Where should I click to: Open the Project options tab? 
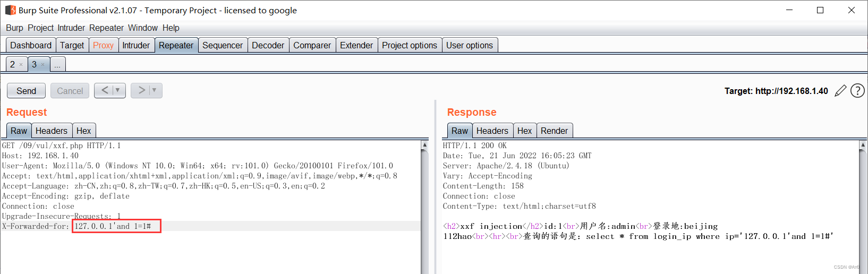pyautogui.click(x=410, y=45)
